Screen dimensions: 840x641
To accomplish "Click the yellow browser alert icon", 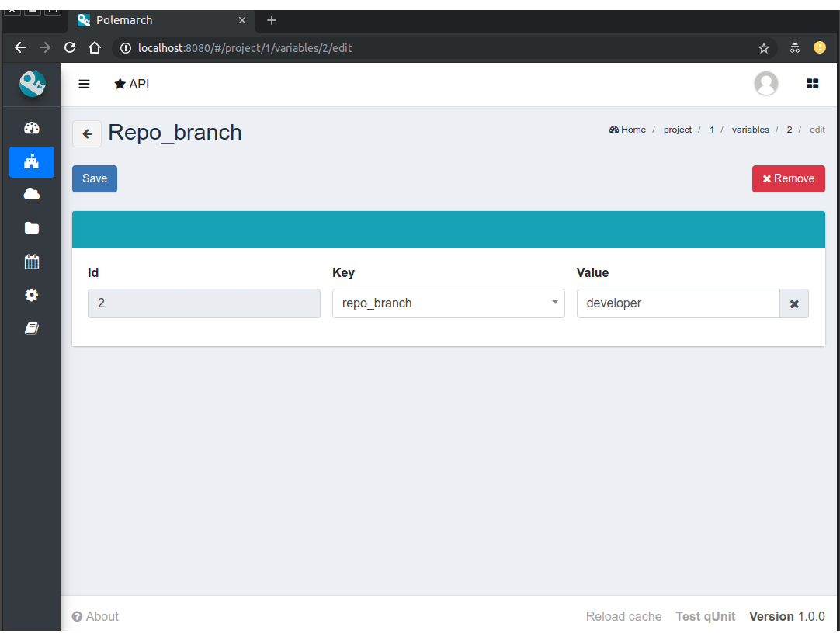I will (x=820, y=47).
